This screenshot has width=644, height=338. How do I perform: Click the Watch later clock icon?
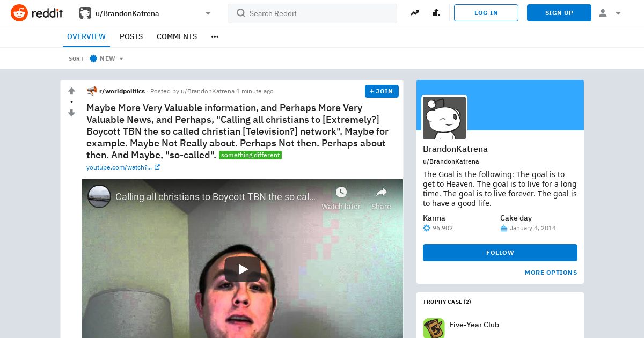tap(341, 193)
